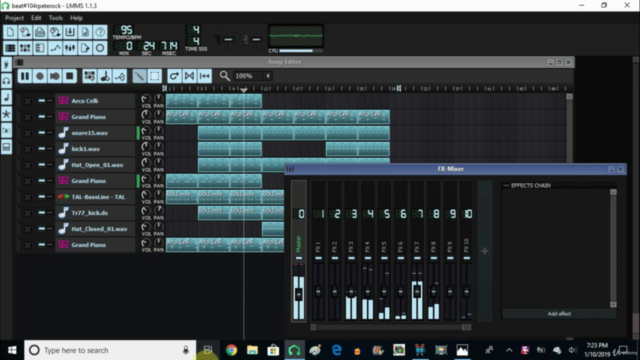The height and width of the screenshot is (360, 640).
Task: Click the Arco Celli track volume knob
Action: pos(146,99)
